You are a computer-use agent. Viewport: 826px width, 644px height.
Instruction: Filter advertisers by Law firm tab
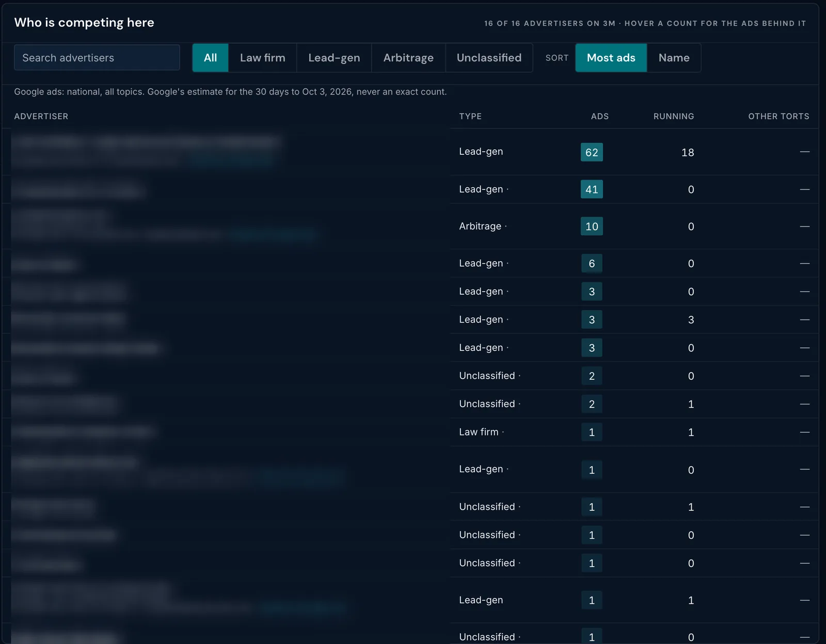(263, 58)
